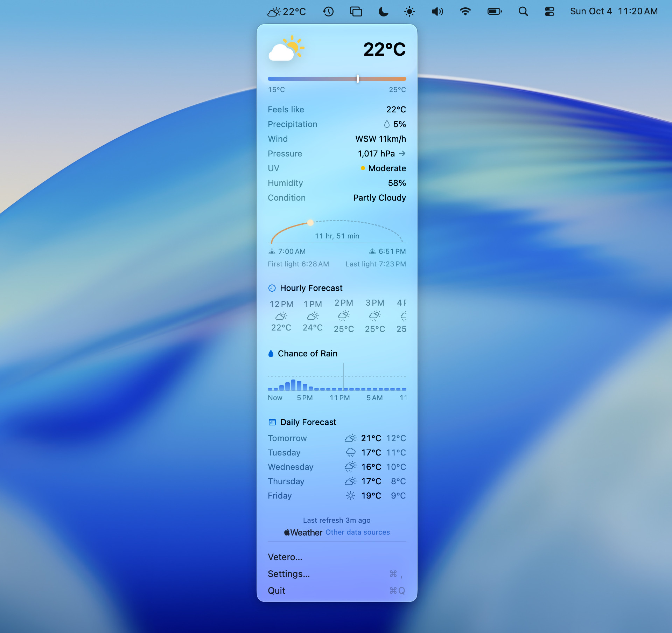Click the sunrise icon beside 7:00 AM
672x633 pixels.
[x=272, y=251]
